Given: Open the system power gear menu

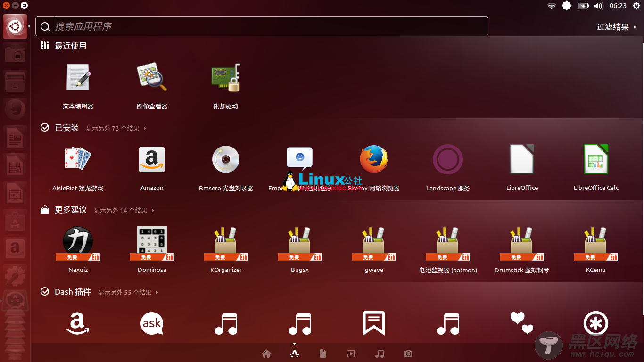Looking at the screenshot, I should pos(636,6).
